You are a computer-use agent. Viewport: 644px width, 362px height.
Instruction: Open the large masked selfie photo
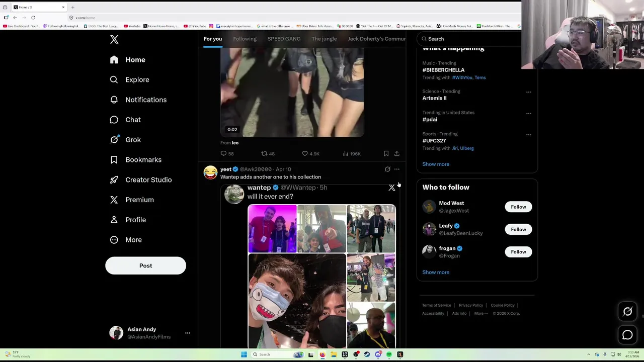297,301
